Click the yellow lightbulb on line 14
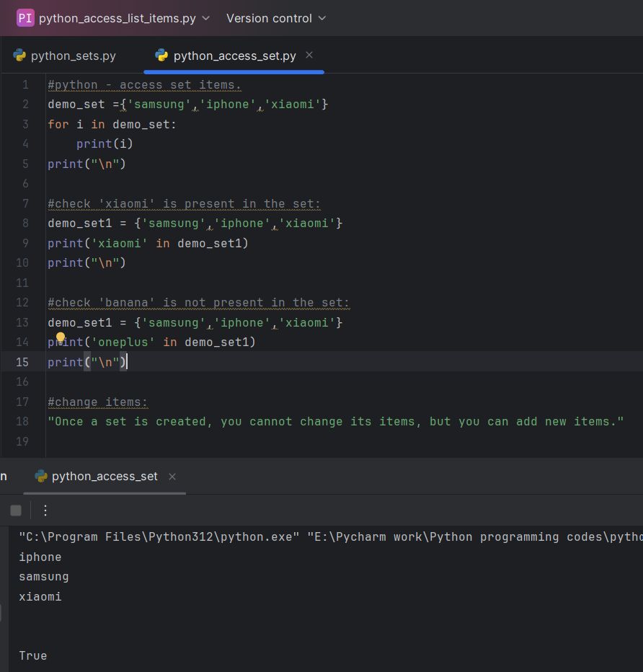643x672 pixels. 61,337
